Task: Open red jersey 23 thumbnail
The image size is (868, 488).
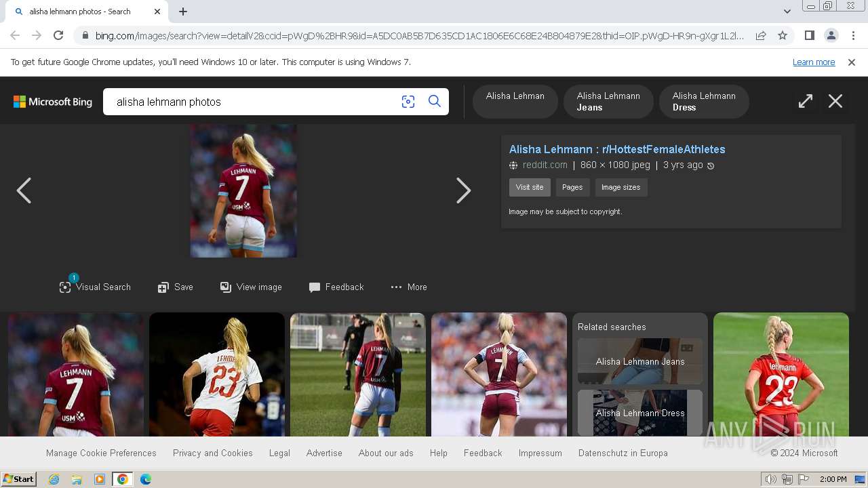Action: coord(781,374)
